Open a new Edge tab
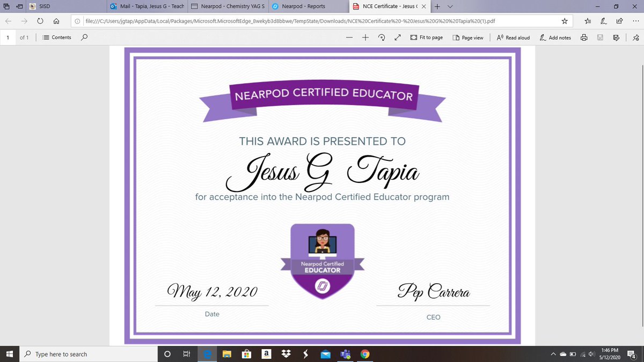This screenshot has height=362, width=644. [x=437, y=6]
